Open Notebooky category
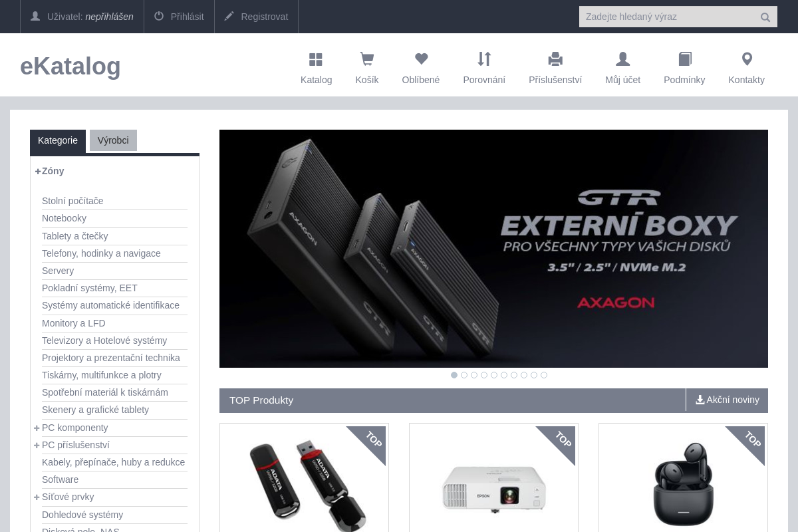The image size is (798, 532). click(x=64, y=218)
